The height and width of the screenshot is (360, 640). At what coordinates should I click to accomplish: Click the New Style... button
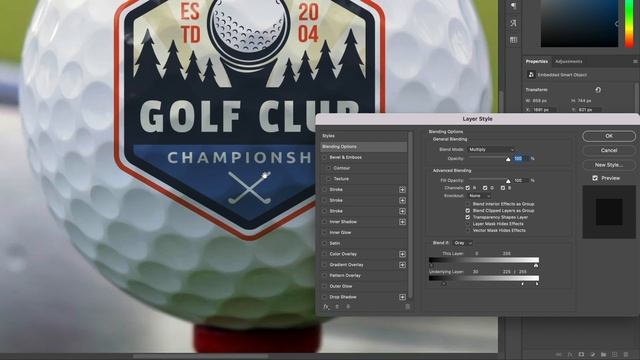[609, 165]
